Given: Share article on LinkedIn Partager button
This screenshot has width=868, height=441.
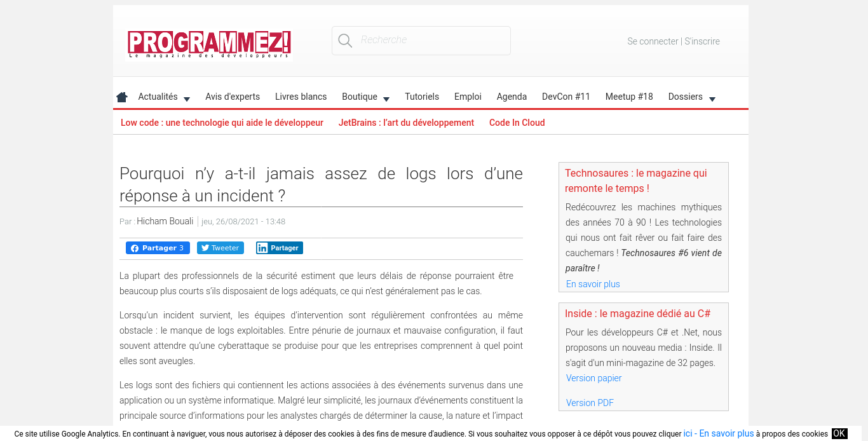Looking at the screenshot, I should pos(280,248).
